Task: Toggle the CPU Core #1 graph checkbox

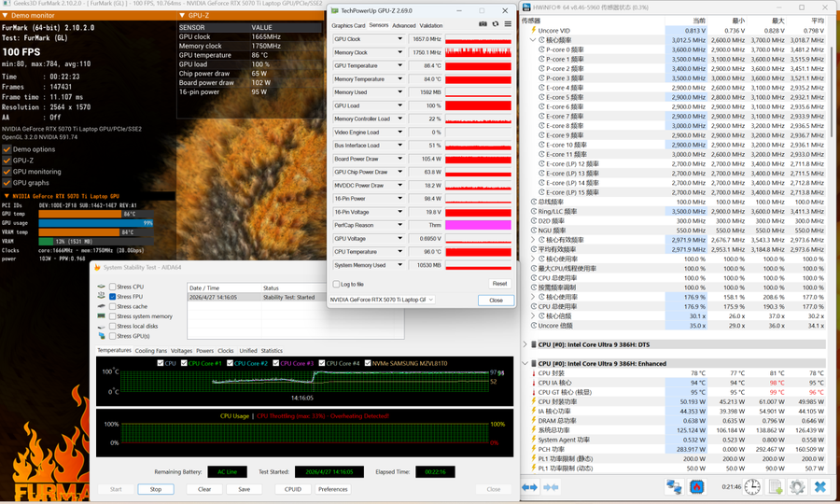Action: click(x=184, y=363)
